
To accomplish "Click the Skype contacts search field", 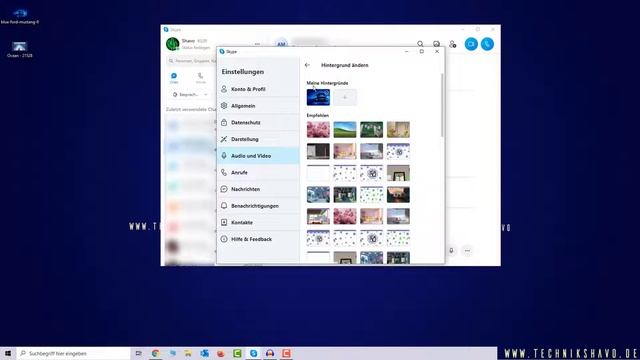I will pyautogui.click(x=192, y=61).
